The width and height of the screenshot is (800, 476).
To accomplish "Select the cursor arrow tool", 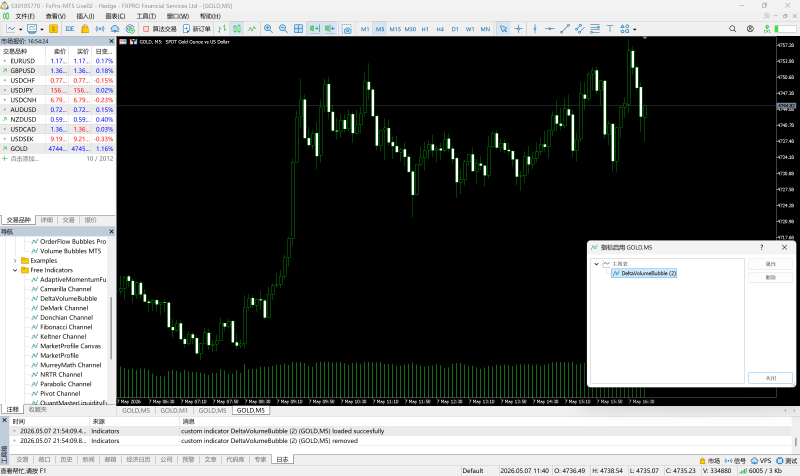I will 504,29.
